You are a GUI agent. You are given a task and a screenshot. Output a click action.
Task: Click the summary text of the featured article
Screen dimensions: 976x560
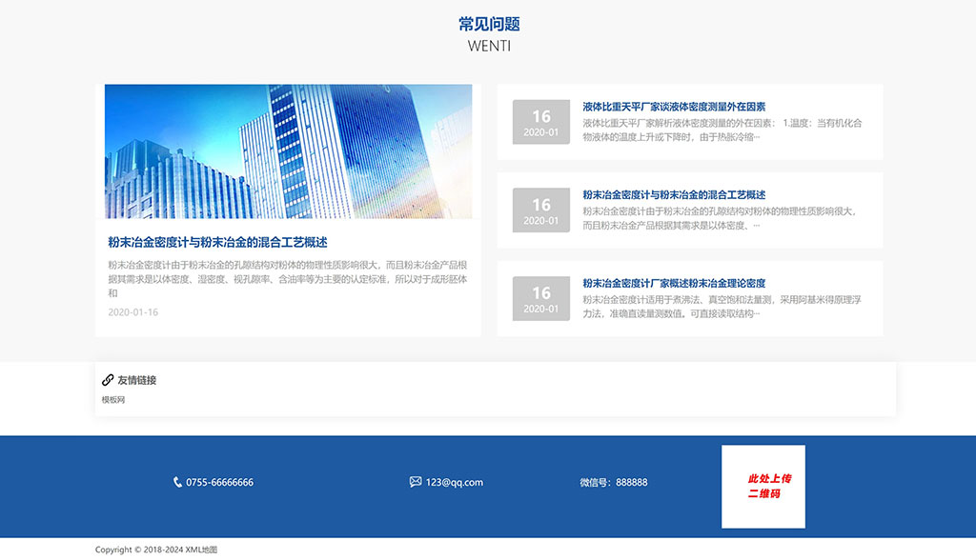(286, 276)
